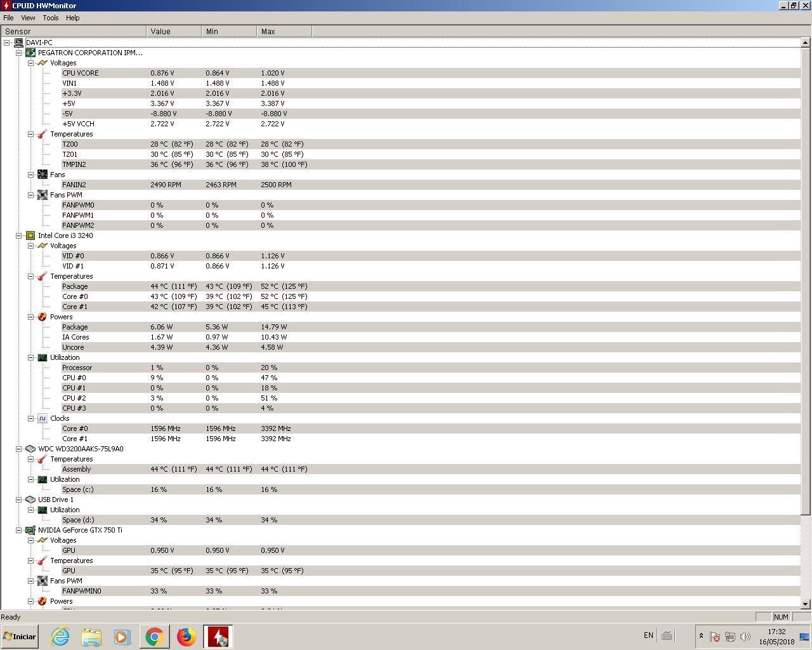812x650 pixels.
Task: Select the Assembly temperature row
Action: [431, 469]
